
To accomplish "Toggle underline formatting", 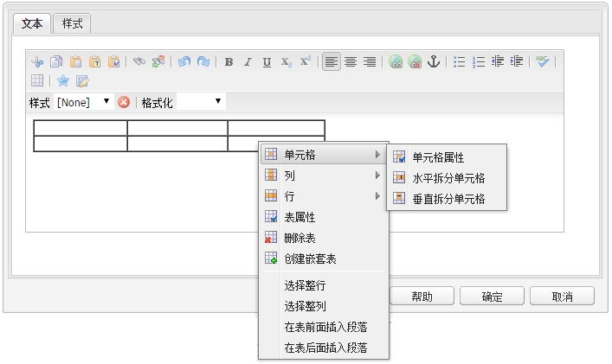I will (267, 61).
